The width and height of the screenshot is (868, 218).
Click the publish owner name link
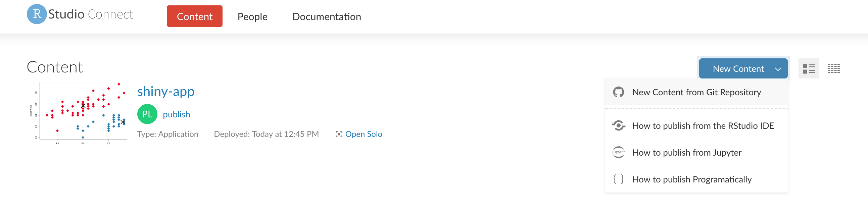(x=176, y=115)
